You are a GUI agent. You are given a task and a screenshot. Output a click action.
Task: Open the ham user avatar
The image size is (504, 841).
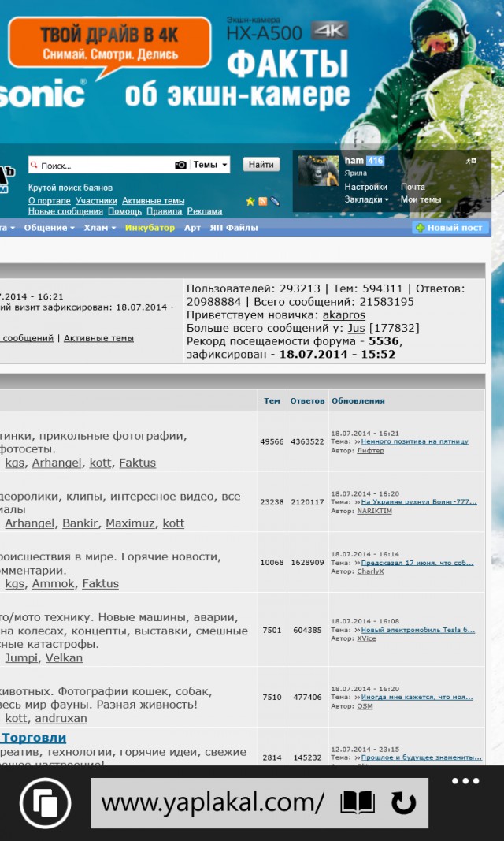click(318, 171)
